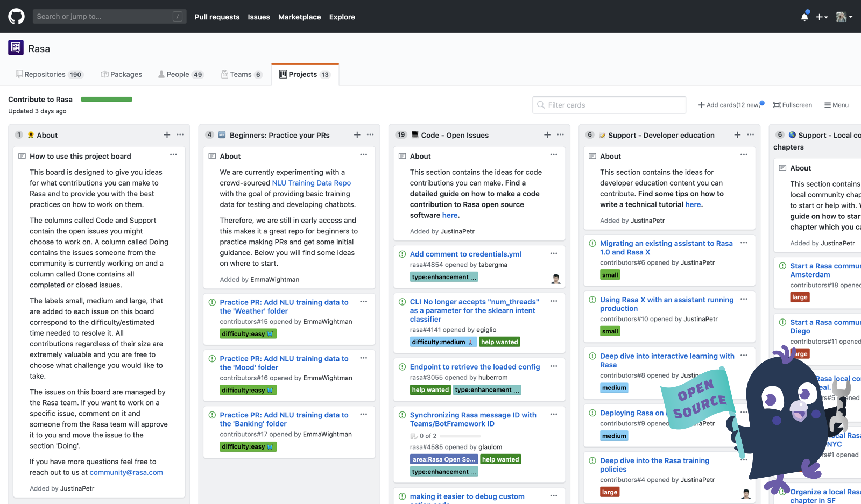The height and width of the screenshot is (504, 861).
Task: Open 'Endpoint to retrieve the loaded config' issue
Action: click(475, 367)
